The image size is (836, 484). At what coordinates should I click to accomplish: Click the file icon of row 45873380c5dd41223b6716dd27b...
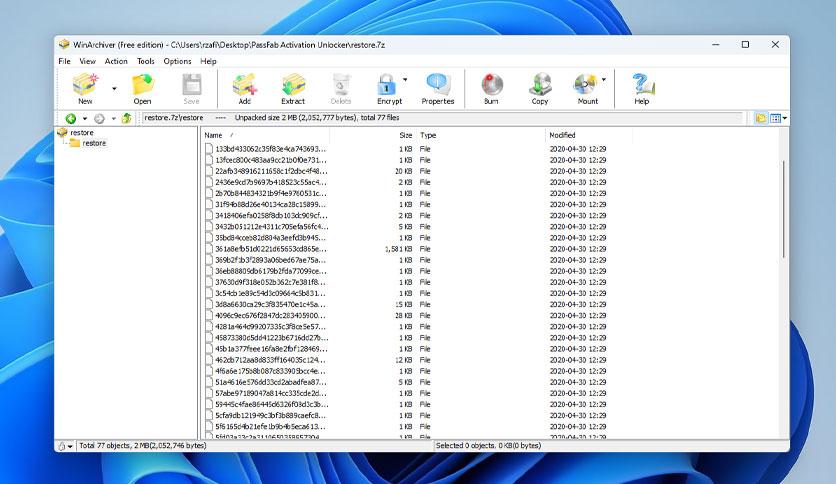coord(209,338)
